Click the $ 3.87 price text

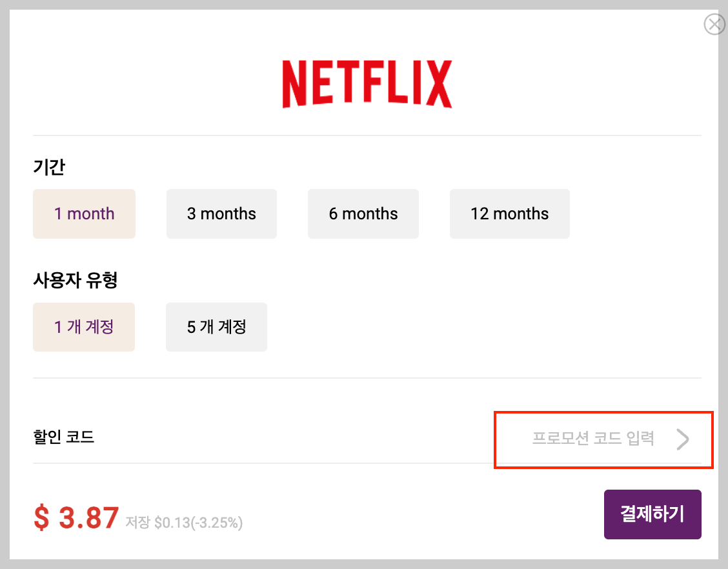pos(76,517)
